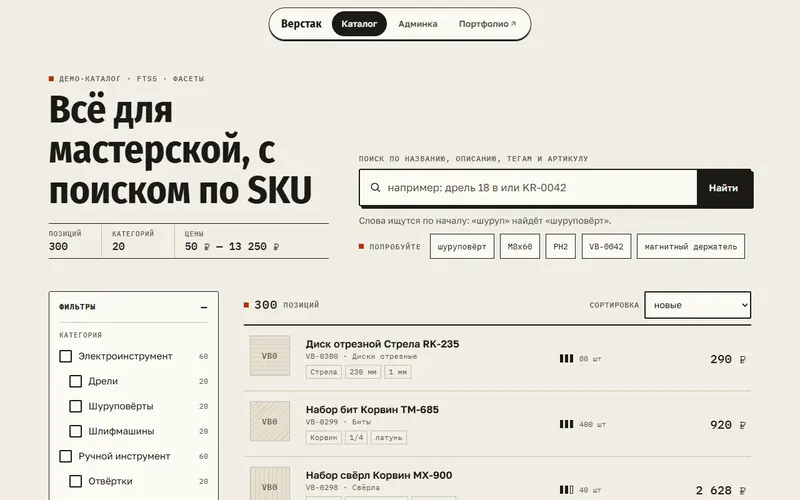The height and width of the screenshot is (500, 800).
Task: Click the Позиций 300 stat
Action: click(x=65, y=241)
